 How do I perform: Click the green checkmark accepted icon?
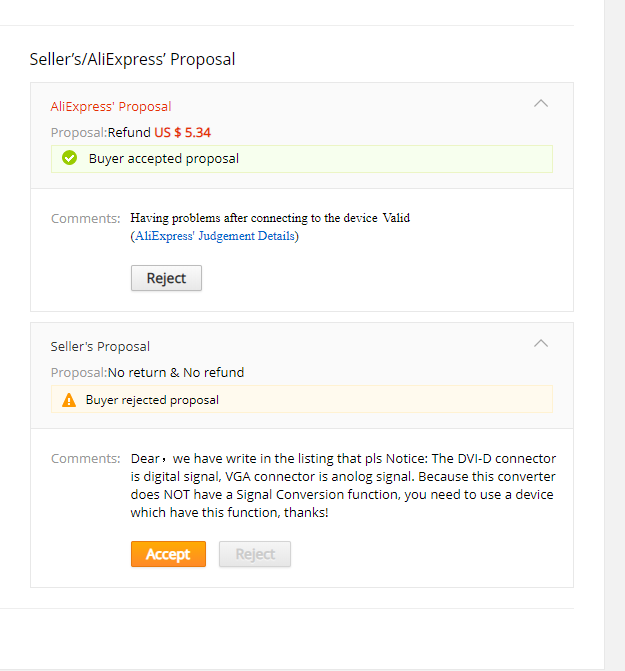coord(69,158)
